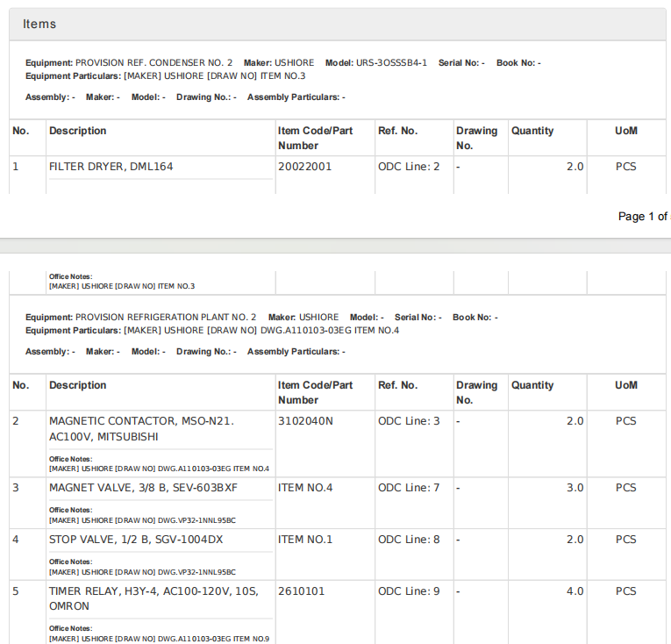This screenshot has width=671, height=644.
Task: Click the ODC Line: 3 reference
Action: 409,421
